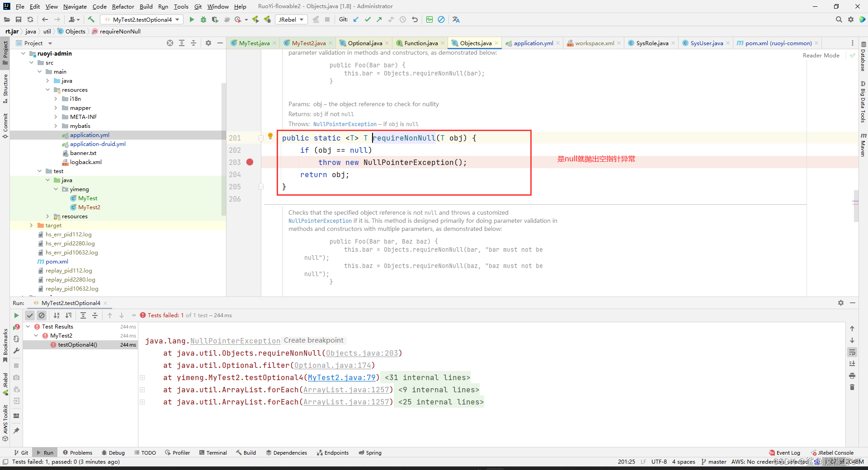Click the master branch widget in status bar
The height and width of the screenshot is (470, 868).
tap(714, 461)
